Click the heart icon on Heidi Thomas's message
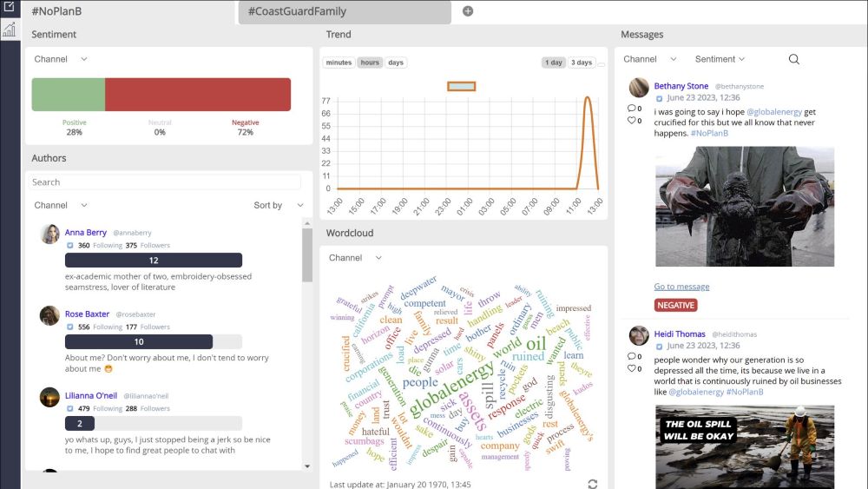 (632, 368)
